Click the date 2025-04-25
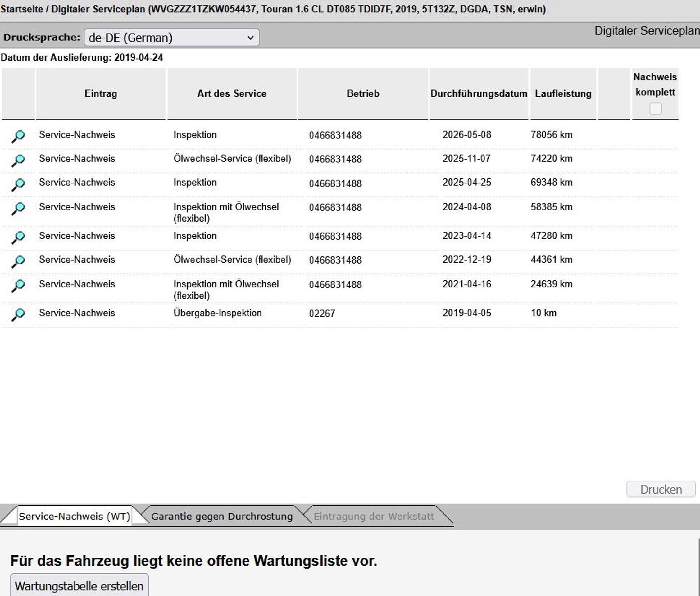The height and width of the screenshot is (596, 700). pos(467,182)
